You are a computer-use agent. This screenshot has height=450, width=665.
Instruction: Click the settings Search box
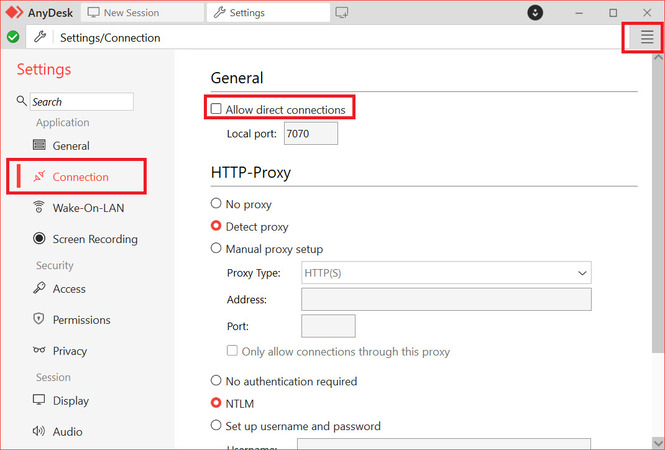(x=82, y=102)
